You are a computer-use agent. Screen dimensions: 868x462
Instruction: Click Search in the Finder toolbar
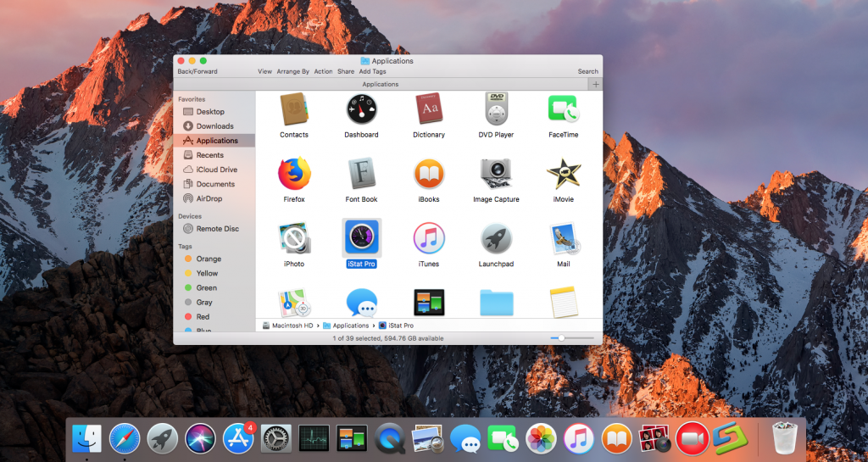coord(588,71)
